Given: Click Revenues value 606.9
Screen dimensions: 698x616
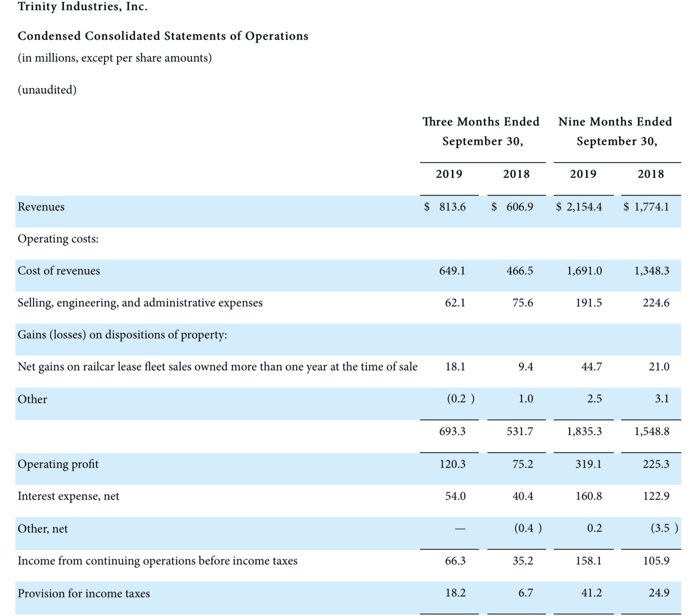Looking at the screenshot, I should [x=520, y=207].
